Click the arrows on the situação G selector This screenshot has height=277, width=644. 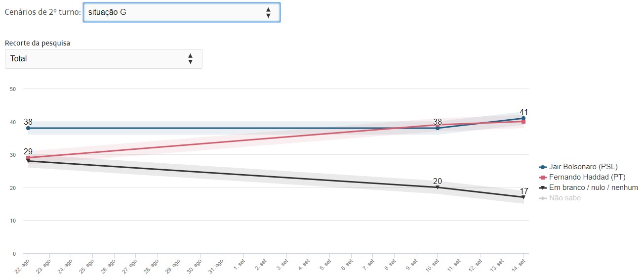268,12
